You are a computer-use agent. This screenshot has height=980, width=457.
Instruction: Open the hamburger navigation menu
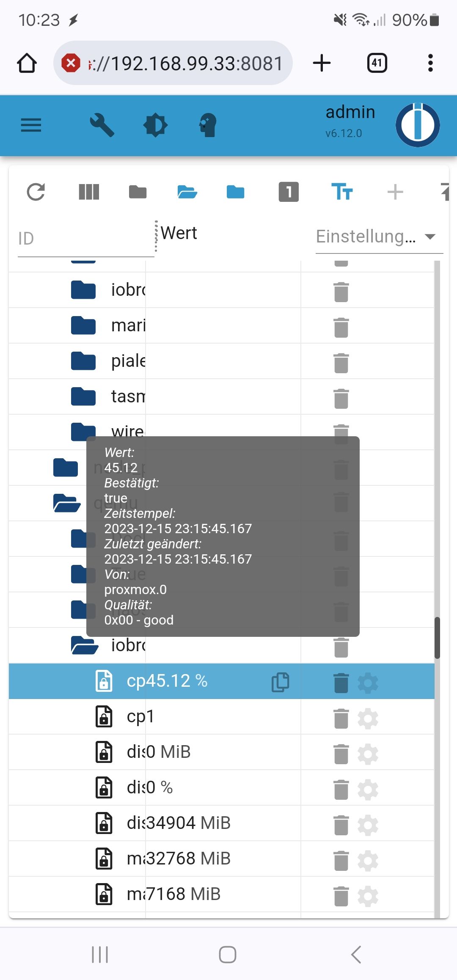pyautogui.click(x=31, y=125)
